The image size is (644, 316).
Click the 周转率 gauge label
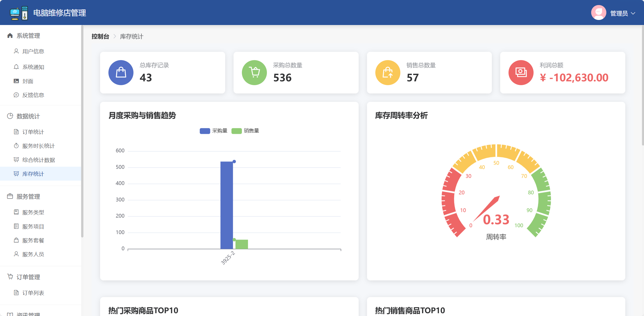pos(496,237)
